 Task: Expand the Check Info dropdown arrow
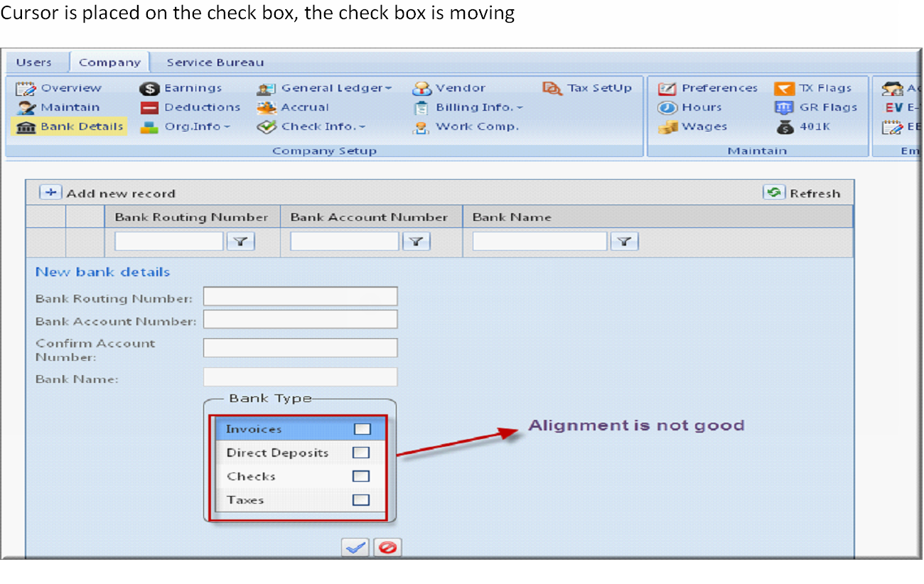click(362, 127)
